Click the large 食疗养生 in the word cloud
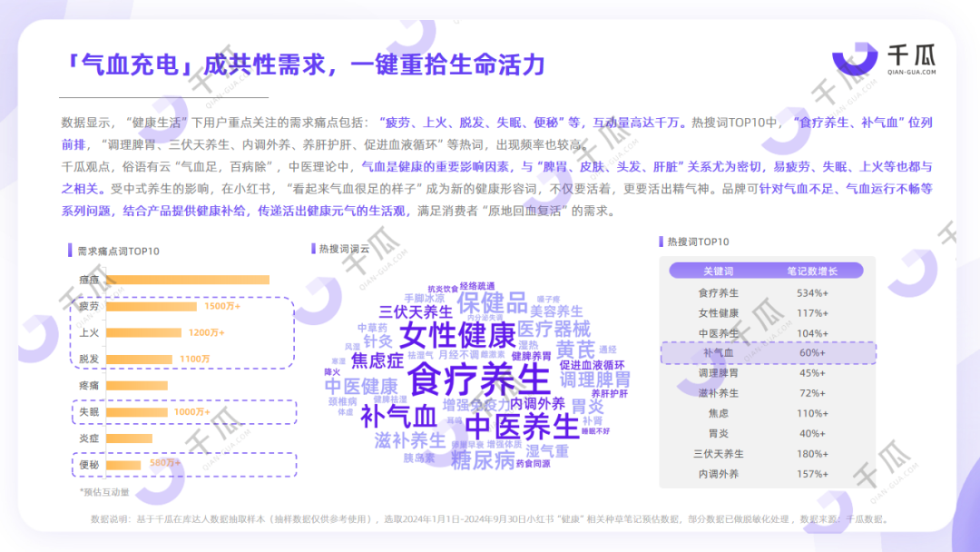The image size is (980, 552). tap(479, 379)
